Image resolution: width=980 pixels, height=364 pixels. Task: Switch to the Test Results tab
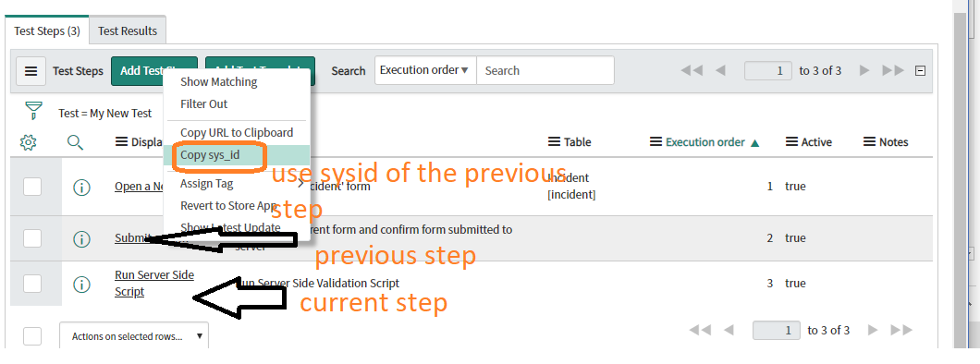coord(128,30)
